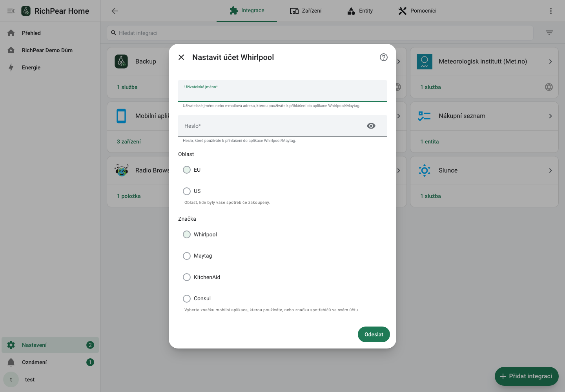Viewport: 565px width, 392px height.
Task: Focus the Hledat integraci search box
Action: pyautogui.click(x=320, y=33)
